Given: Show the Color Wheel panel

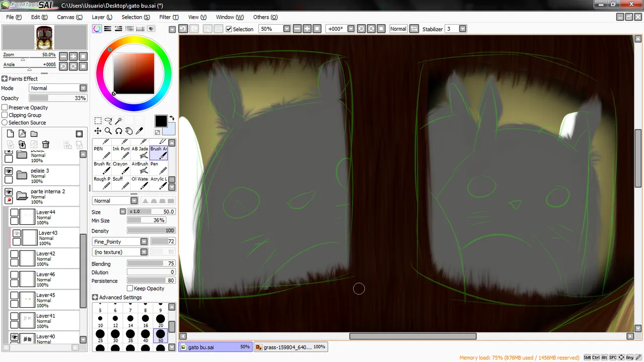Looking at the screenshot, I should coord(97,29).
